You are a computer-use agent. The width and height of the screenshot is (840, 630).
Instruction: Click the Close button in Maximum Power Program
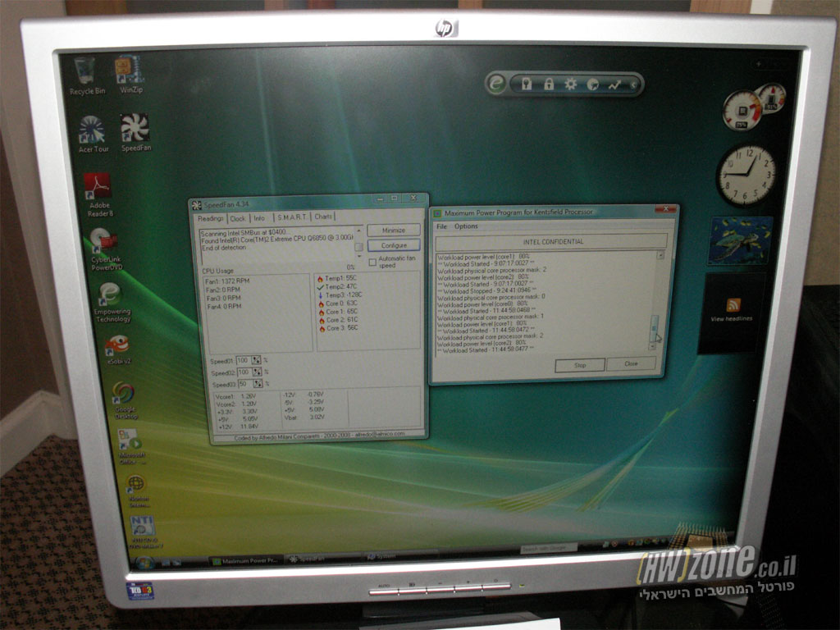point(631,363)
